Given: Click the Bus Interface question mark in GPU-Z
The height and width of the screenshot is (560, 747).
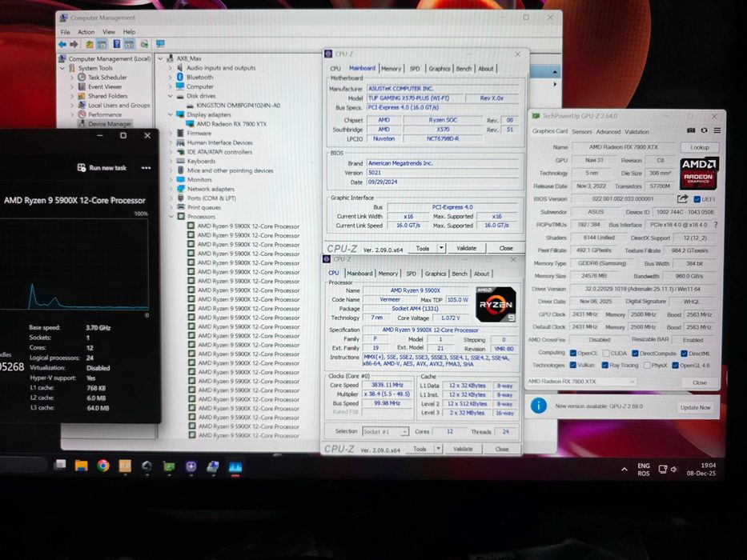Looking at the screenshot, I should coord(716,224).
